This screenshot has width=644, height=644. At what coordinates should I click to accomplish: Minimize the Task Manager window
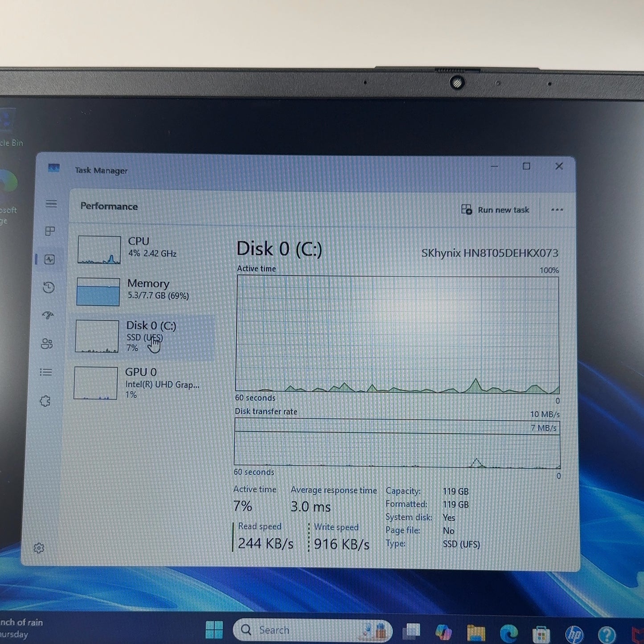point(494,166)
